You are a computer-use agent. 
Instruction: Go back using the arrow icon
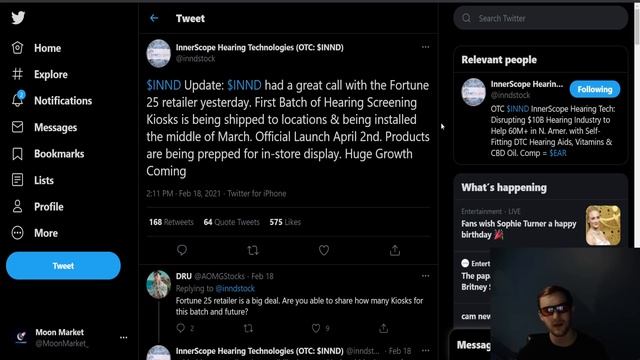pos(154,18)
